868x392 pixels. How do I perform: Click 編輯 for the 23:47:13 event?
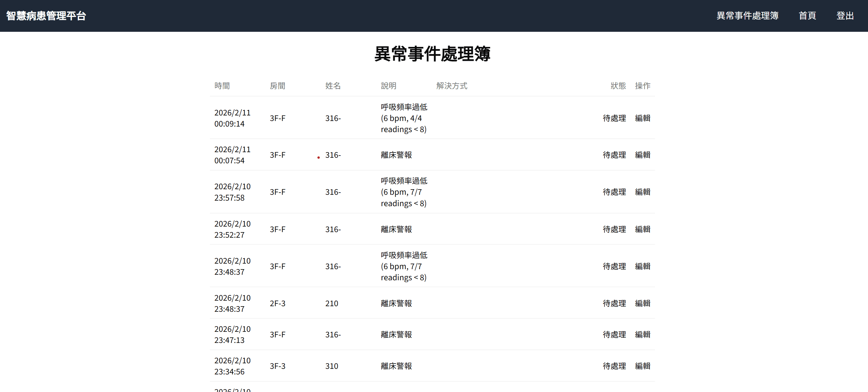tap(642, 335)
